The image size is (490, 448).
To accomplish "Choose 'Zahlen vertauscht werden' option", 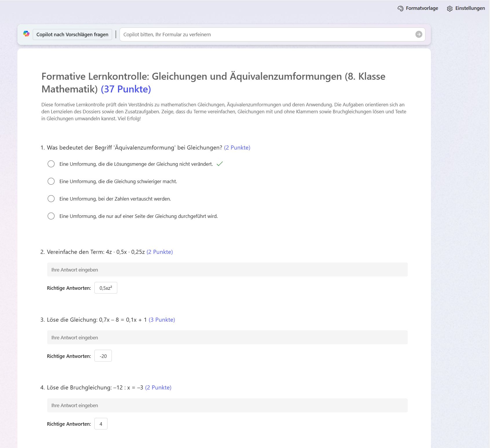I will coord(51,199).
